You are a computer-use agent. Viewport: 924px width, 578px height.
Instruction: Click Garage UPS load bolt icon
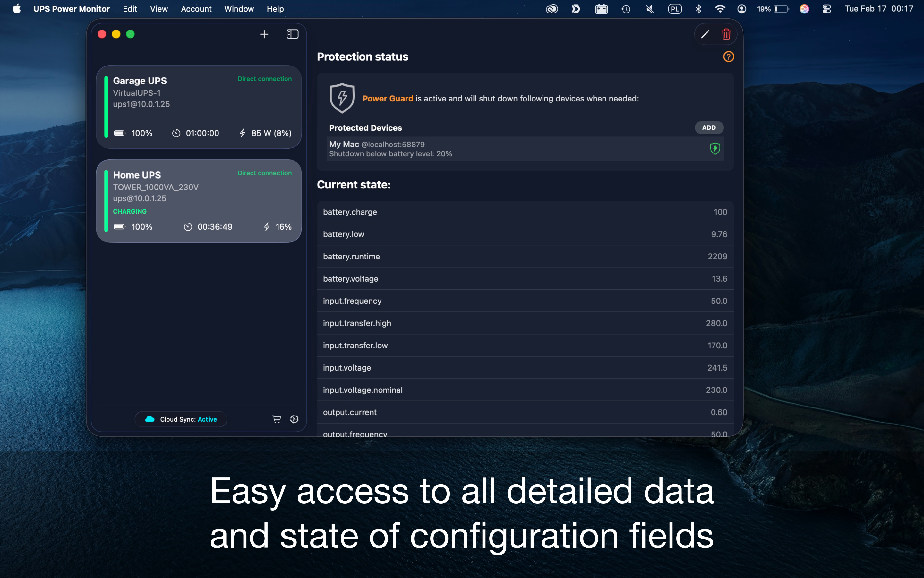pyautogui.click(x=242, y=133)
